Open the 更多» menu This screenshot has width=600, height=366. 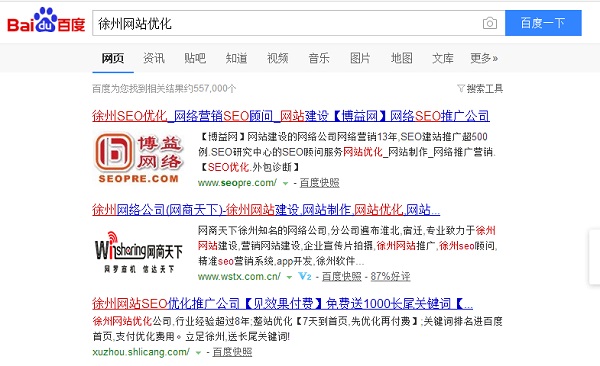coord(484,58)
